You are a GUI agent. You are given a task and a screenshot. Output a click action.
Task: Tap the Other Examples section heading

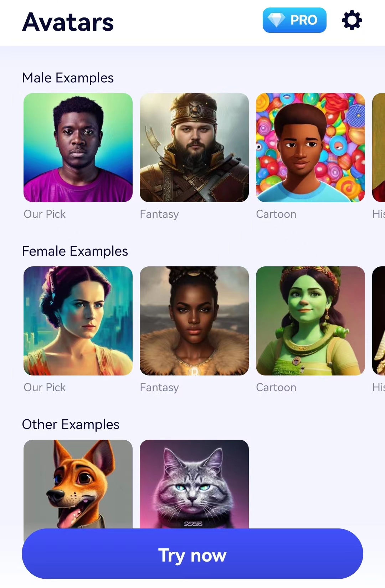click(71, 424)
